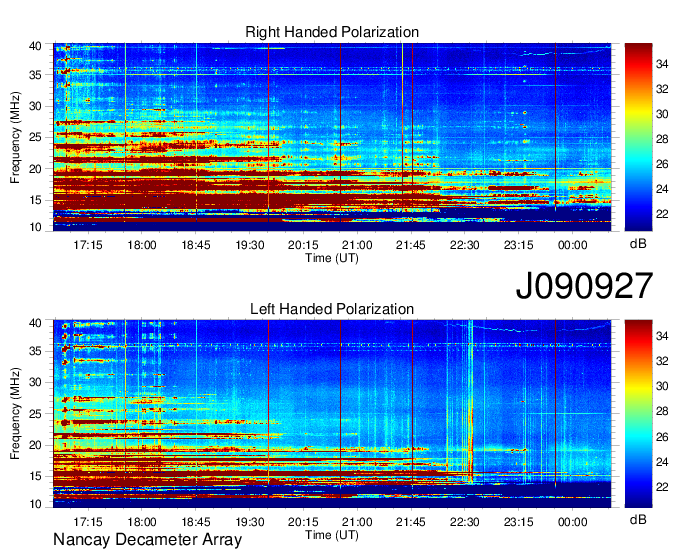Click the 35 MHz label on upper plot

click(35, 75)
